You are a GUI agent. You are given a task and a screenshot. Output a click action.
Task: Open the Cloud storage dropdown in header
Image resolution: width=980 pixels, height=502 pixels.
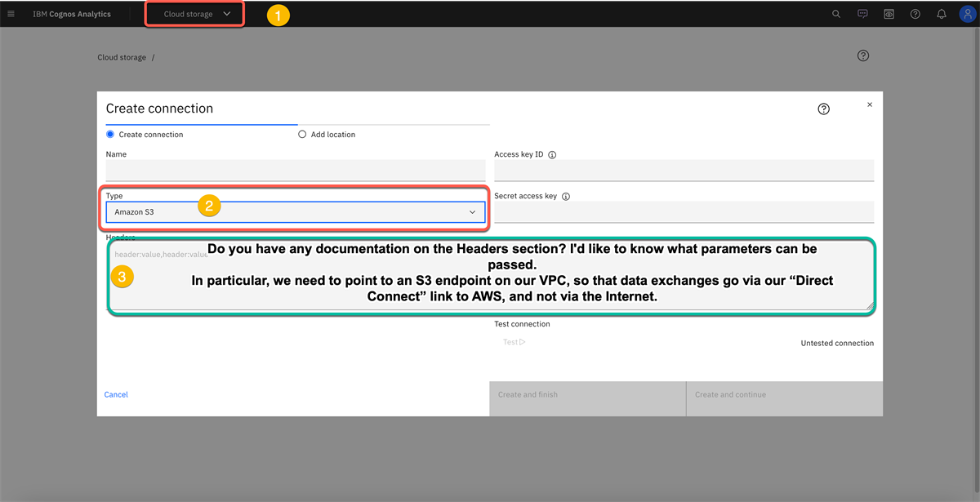[196, 14]
